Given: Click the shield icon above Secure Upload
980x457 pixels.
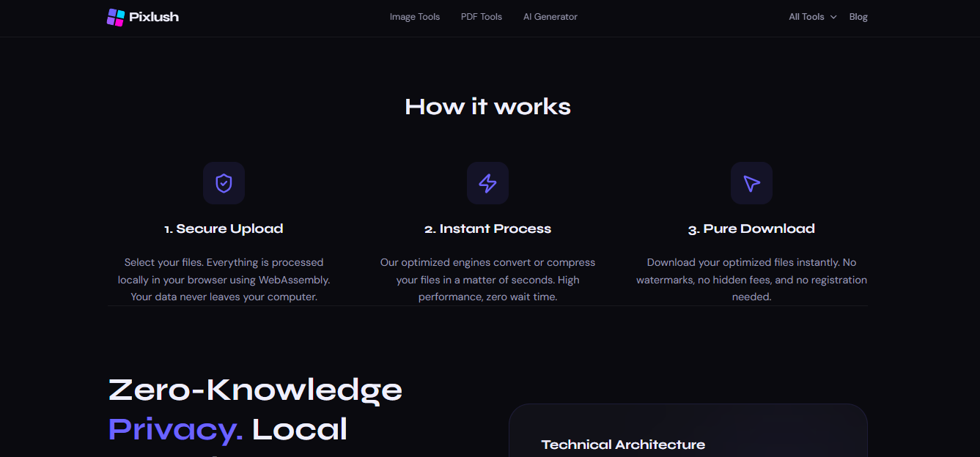Looking at the screenshot, I should click(x=224, y=183).
